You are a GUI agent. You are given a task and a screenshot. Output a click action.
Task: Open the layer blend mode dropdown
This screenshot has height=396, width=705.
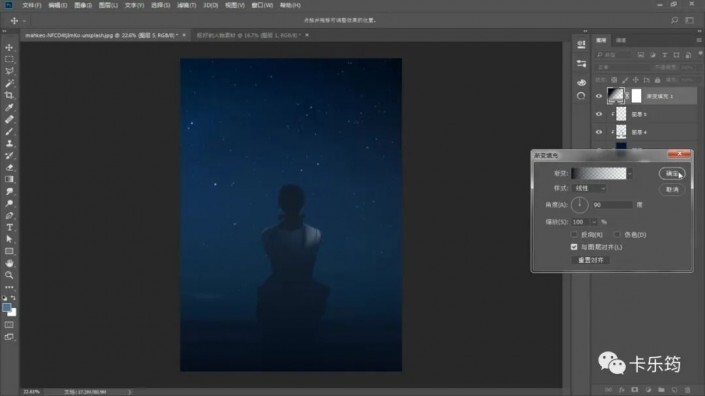pos(623,67)
